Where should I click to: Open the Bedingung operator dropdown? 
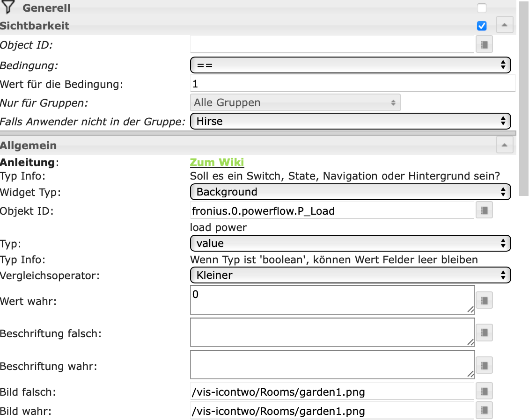coord(350,65)
